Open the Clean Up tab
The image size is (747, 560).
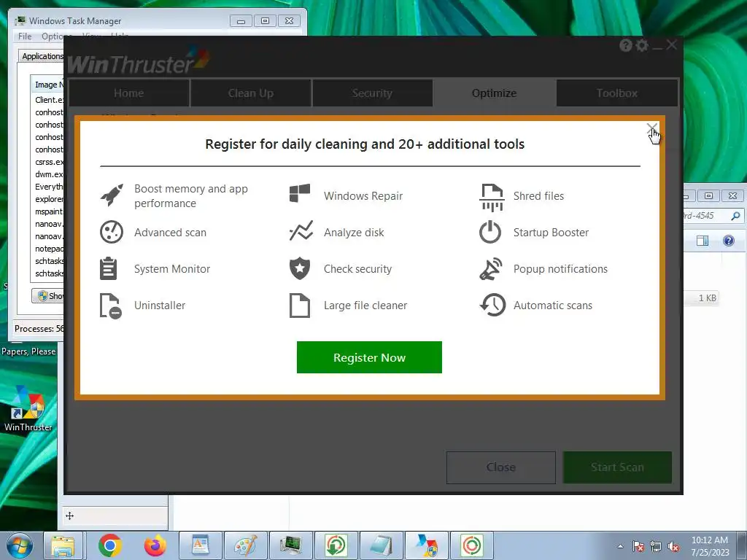251,93
